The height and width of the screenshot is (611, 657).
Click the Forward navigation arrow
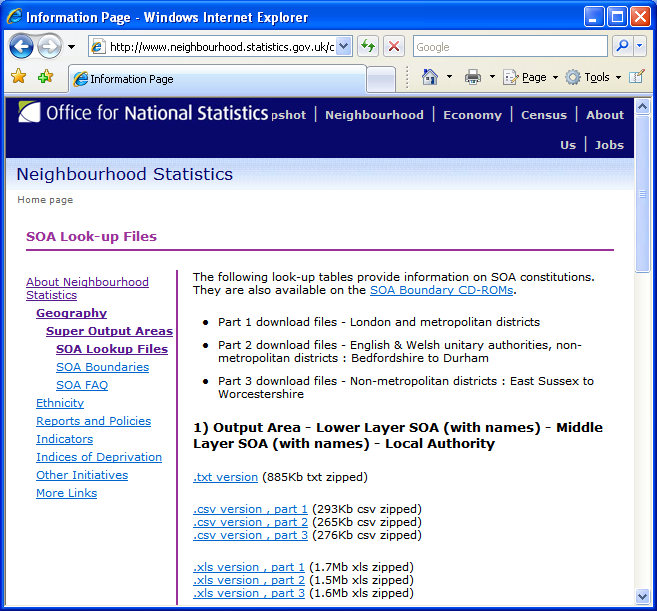point(49,47)
